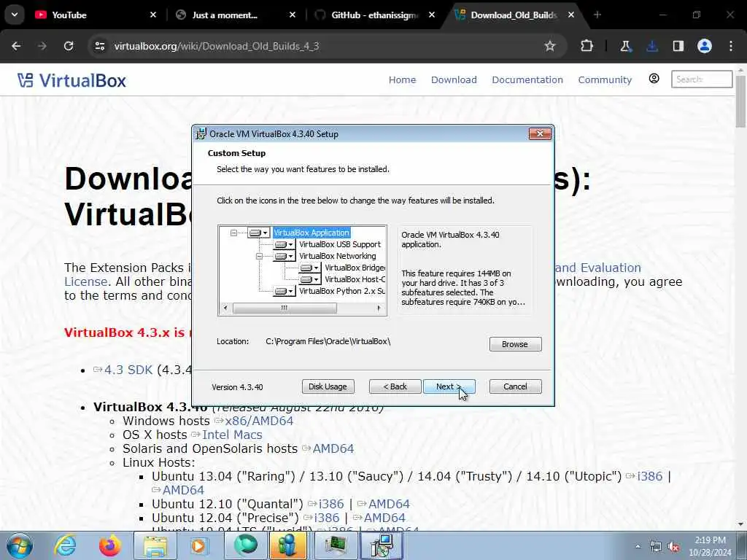Image resolution: width=747 pixels, height=560 pixels.
Task: Select VirtualBox Networking tree item
Action: click(337, 256)
